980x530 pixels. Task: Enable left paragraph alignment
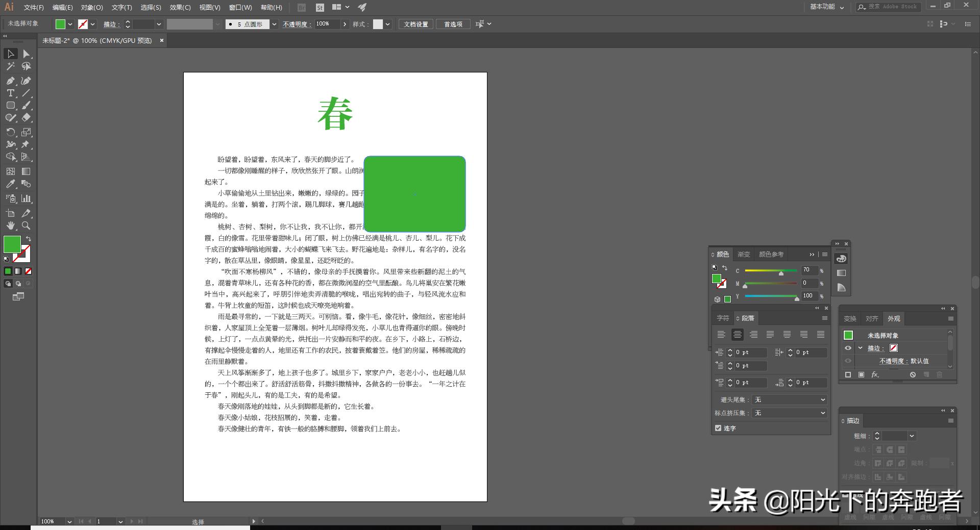point(721,335)
